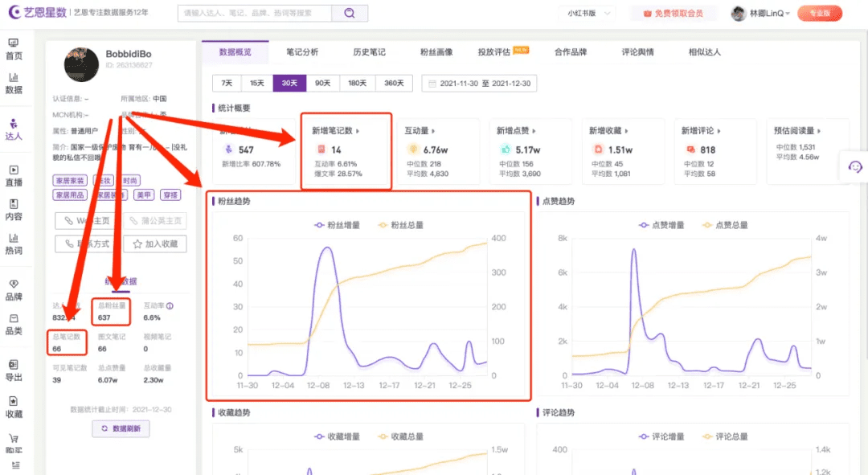Toggle 点赞增量 series in 点赞趋势 chart
Image resolution: width=868 pixels, height=475 pixels.
661,225
